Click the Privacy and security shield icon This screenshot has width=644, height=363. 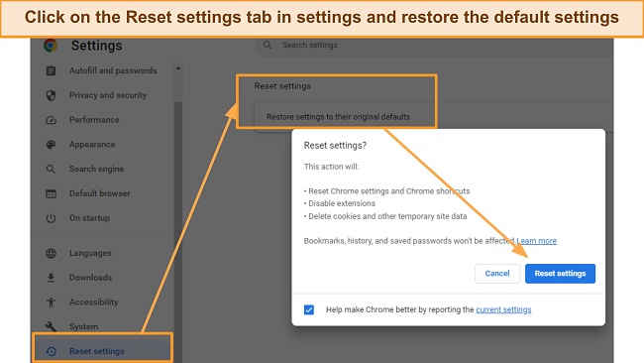pos(51,95)
